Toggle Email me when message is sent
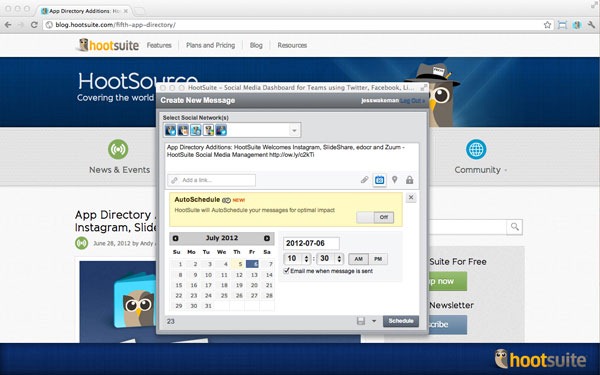This screenshot has height=375, width=600. pyautogui.click(x=286, y=271)
